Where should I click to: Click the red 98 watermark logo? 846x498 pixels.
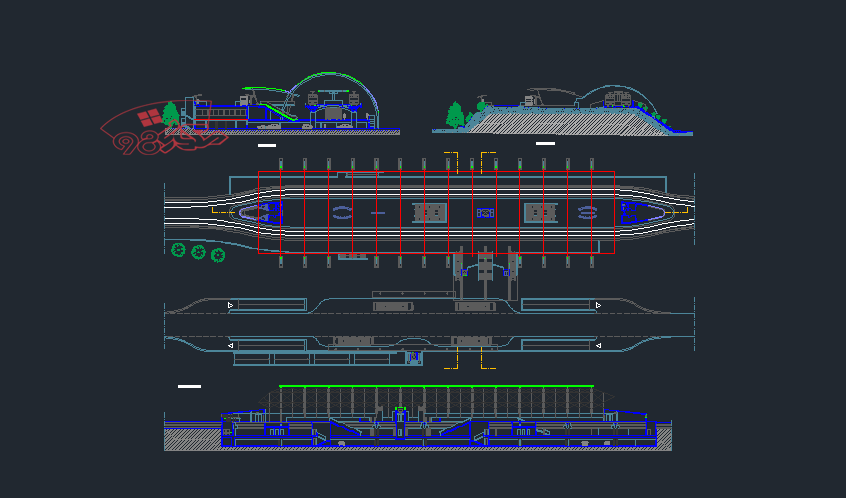(150, 132)
